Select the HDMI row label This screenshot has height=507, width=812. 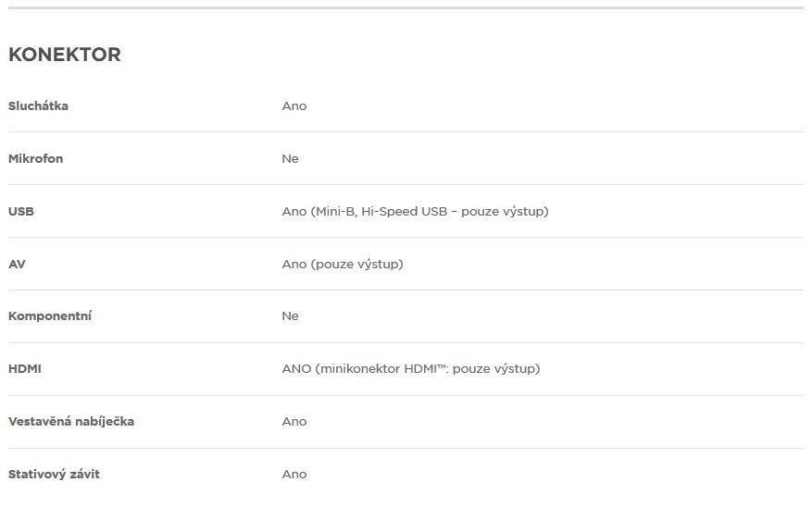coord(25,369)
